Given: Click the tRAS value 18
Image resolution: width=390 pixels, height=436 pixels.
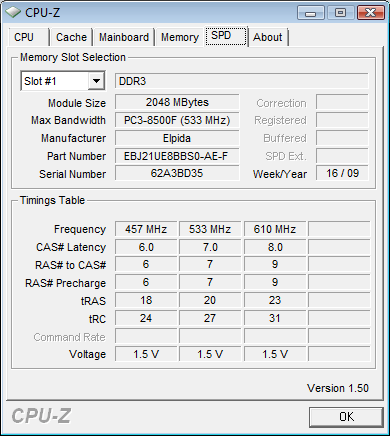Looking at the screenshot, I should pyautogui.click(x=146, y=300).
